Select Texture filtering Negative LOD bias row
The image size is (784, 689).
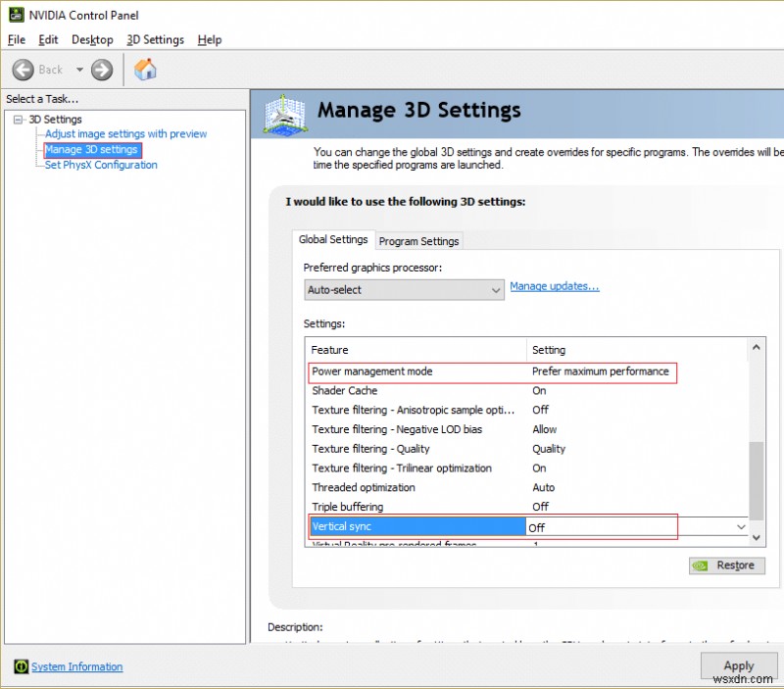click(526, 429)
